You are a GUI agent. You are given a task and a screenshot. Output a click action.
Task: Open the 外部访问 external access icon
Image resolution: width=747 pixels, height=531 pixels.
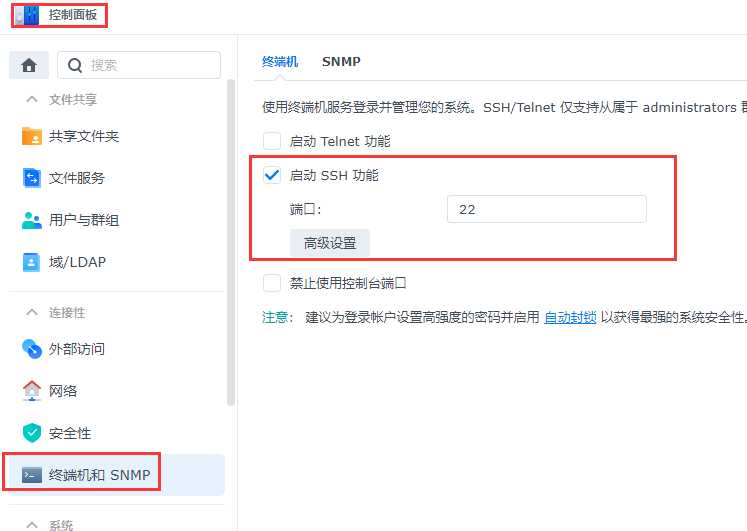click(32, 349)
